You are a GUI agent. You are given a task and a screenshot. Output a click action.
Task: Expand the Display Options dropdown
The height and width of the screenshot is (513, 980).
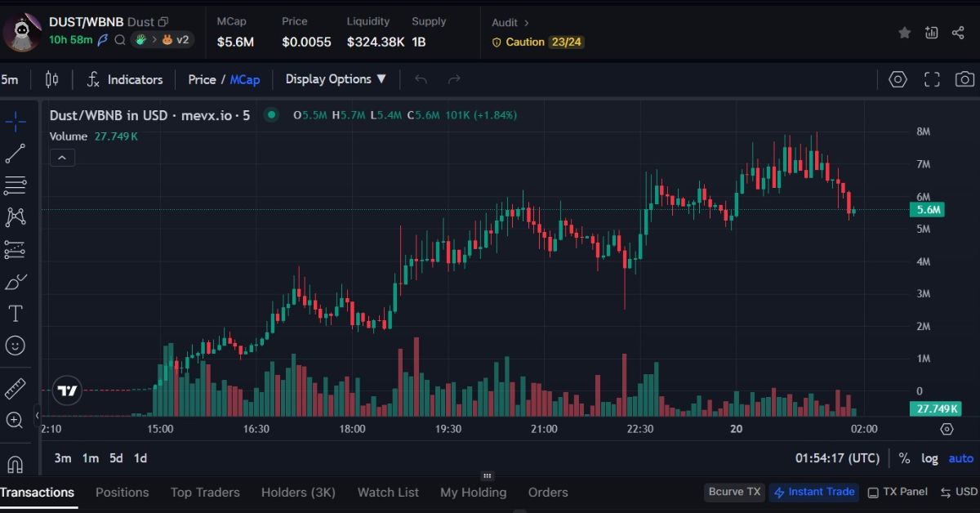336,79
